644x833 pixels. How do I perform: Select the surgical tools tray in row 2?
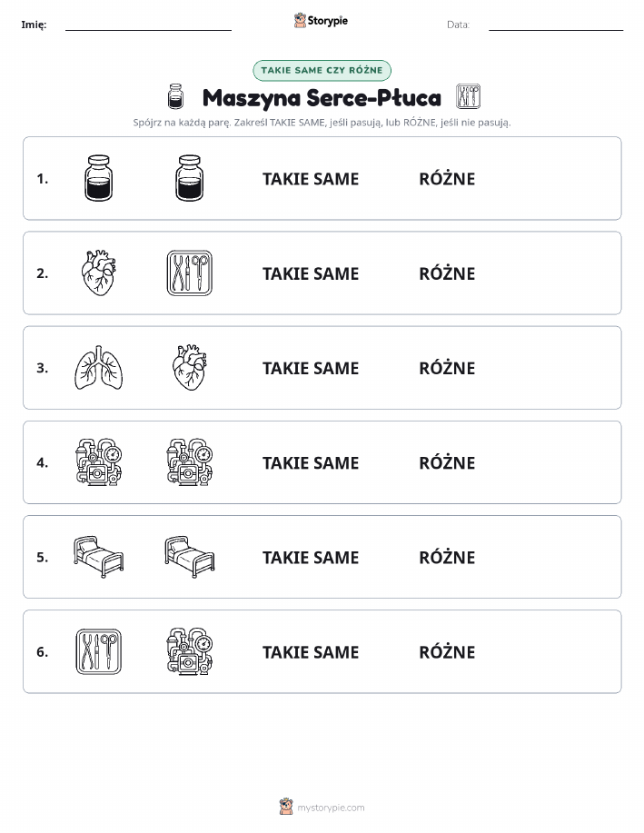[x=190, y=273]
